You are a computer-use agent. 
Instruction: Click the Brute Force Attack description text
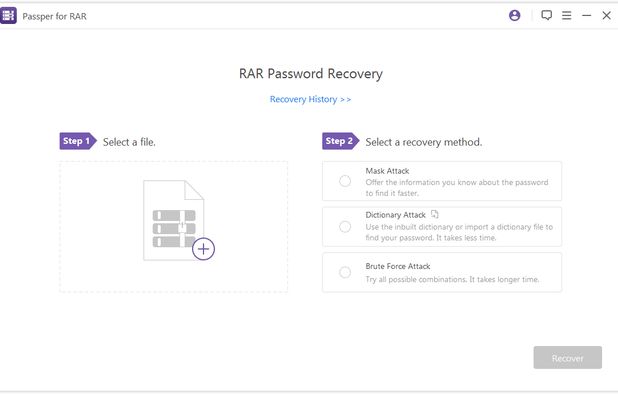[x=452, y=279]
